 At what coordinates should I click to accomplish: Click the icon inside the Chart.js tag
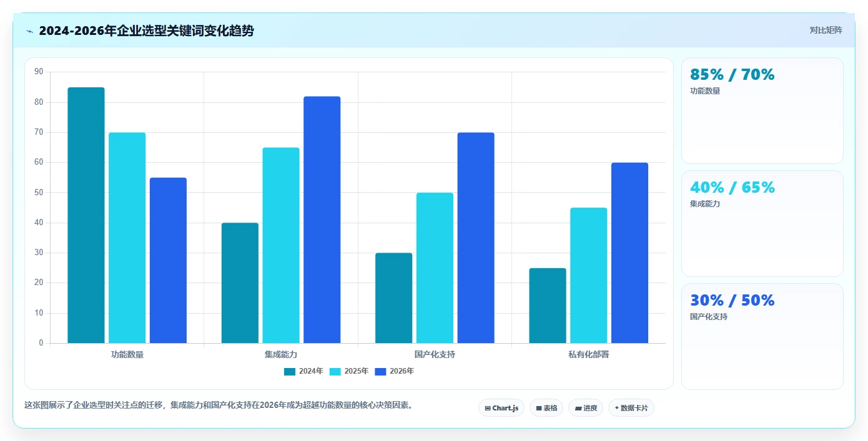[x=488, y=409]
